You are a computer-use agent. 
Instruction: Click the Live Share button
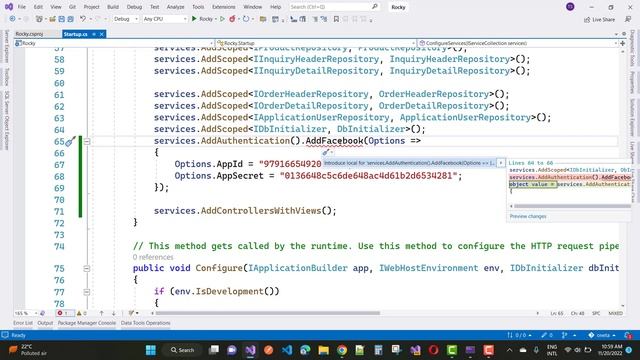(x=599, y=19)
